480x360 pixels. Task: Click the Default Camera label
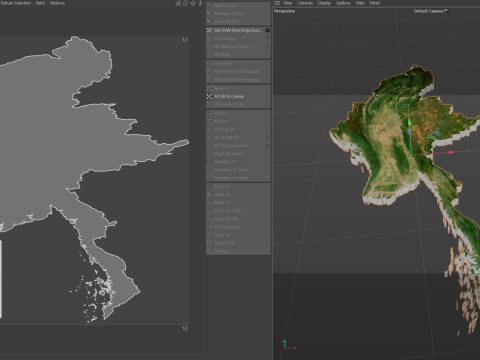pyautogui.click(x=430, y=11)
